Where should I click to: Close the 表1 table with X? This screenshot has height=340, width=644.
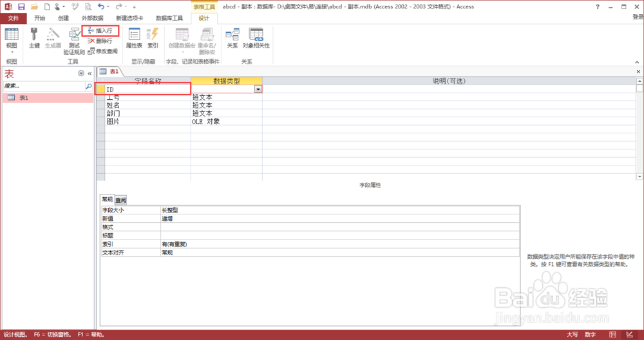click(x=639, y=71)
